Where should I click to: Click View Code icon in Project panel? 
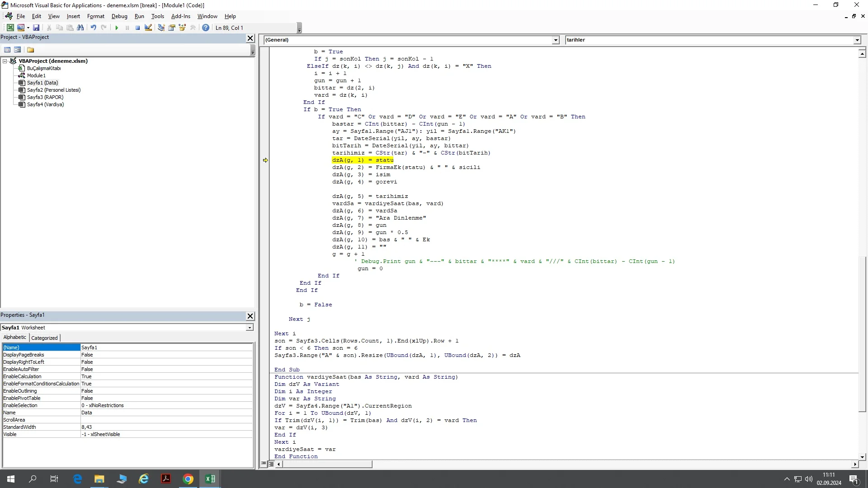(x=7, y=50)
